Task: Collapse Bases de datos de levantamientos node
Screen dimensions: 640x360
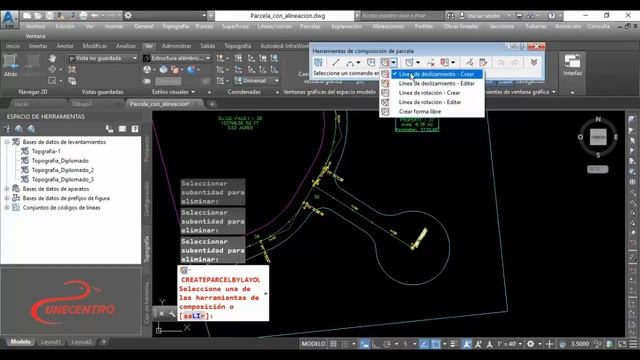Action: pos(7,142)
